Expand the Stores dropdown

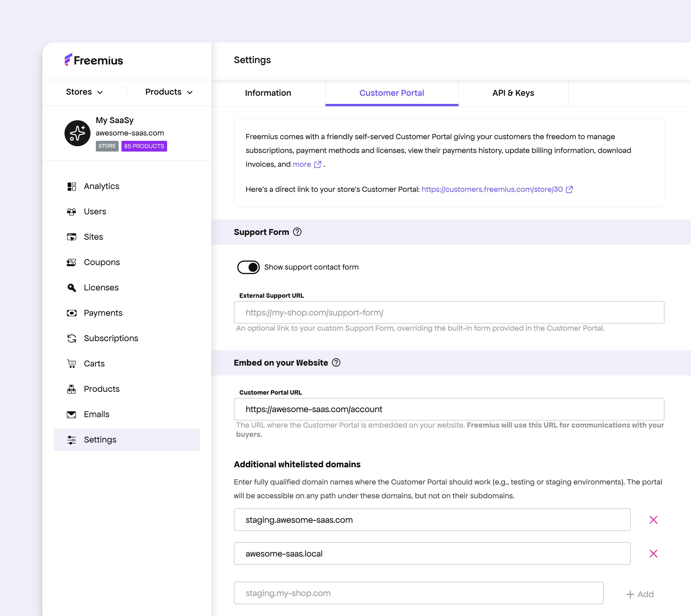[84, 92]
